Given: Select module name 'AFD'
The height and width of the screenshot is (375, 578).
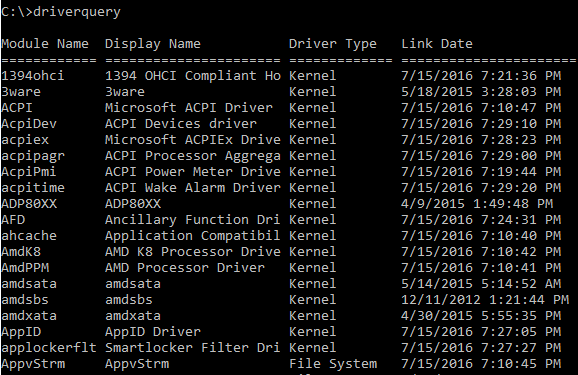Looking at the screenshot, I should coord(13,220).
